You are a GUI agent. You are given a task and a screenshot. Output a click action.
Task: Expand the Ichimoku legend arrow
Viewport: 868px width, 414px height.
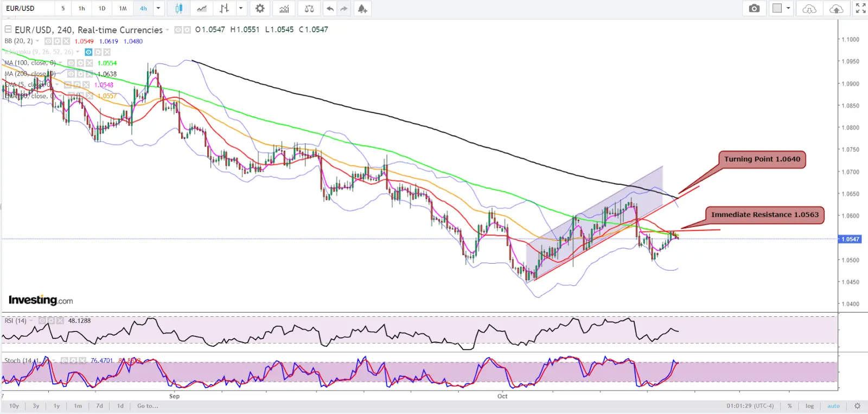(x=78, y=52)
